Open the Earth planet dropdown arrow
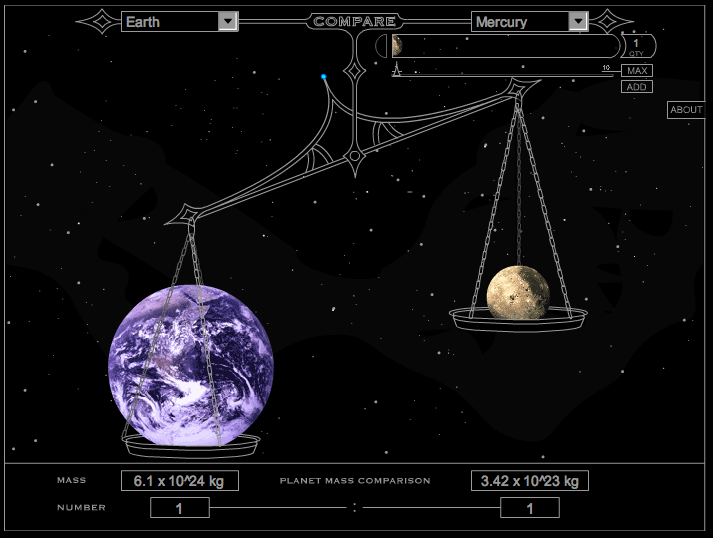 tap(227, 21)
